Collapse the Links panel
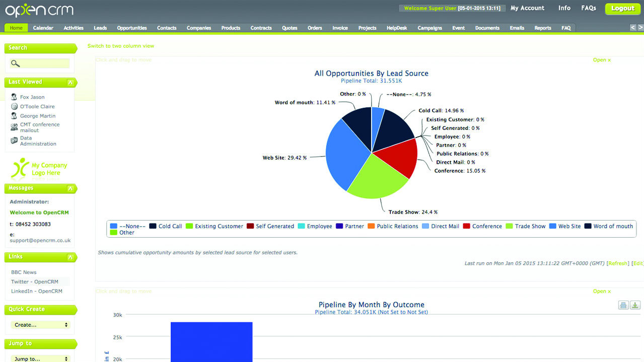 tap(70, 257)
